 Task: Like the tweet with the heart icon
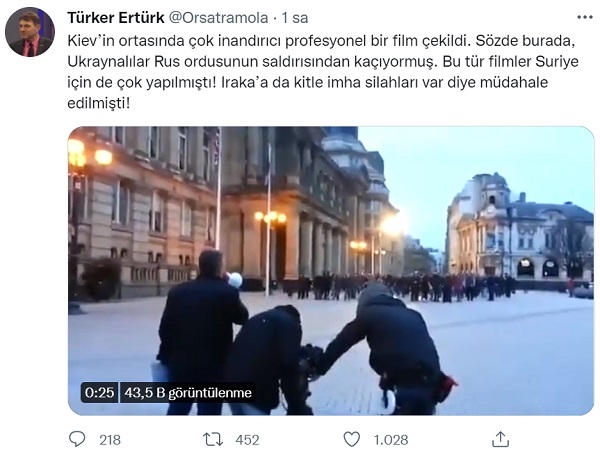coord(352,439)
